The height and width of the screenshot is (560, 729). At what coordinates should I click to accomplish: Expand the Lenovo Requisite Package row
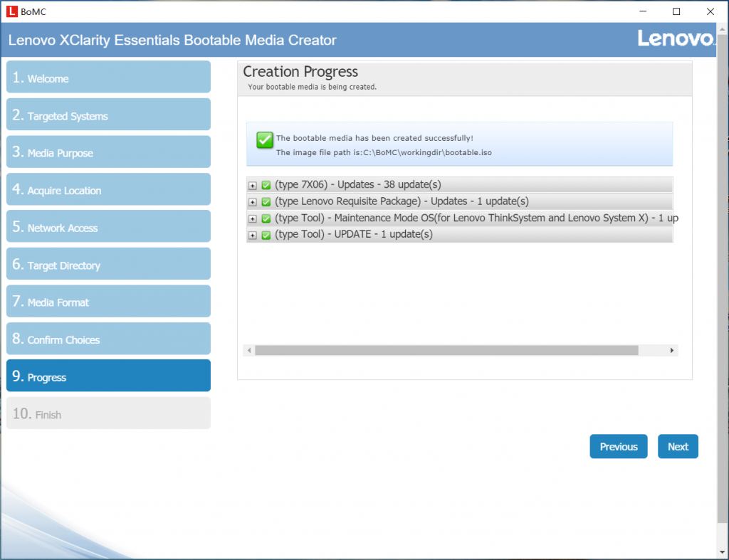point(253,202)
